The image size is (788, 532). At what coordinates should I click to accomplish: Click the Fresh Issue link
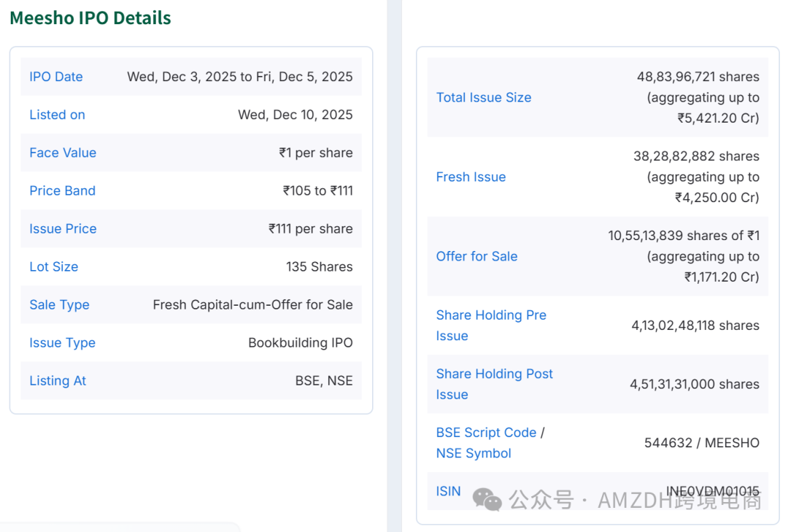[471, 177]
